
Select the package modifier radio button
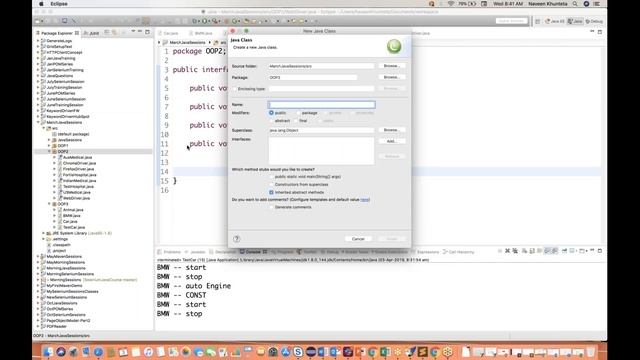coord(298,113)
